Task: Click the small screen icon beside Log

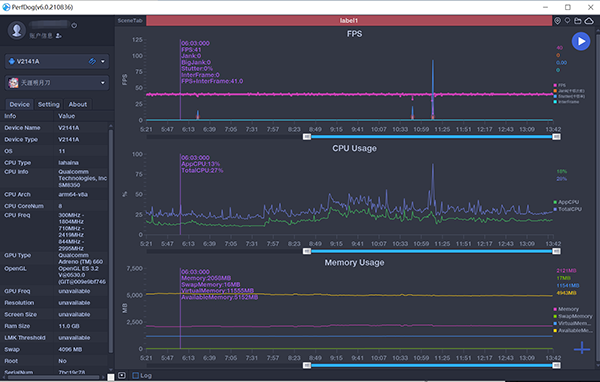Action: point(122,375)
